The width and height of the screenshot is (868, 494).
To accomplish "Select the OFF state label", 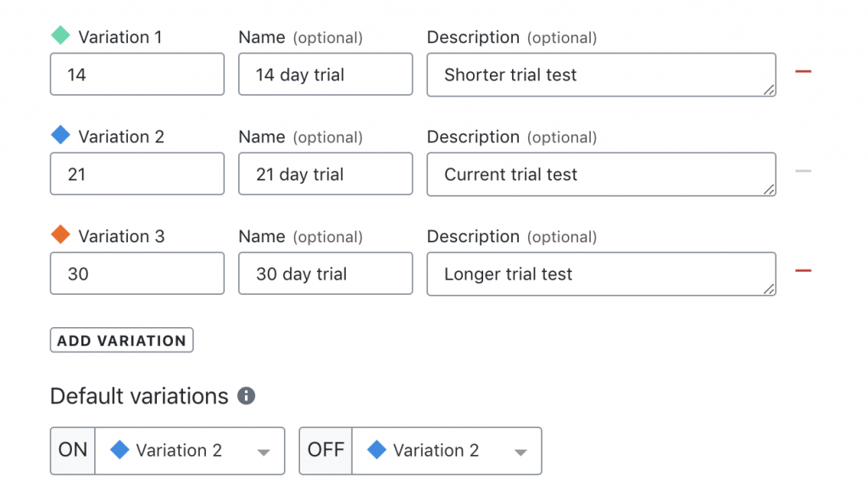I will (325, 450).
